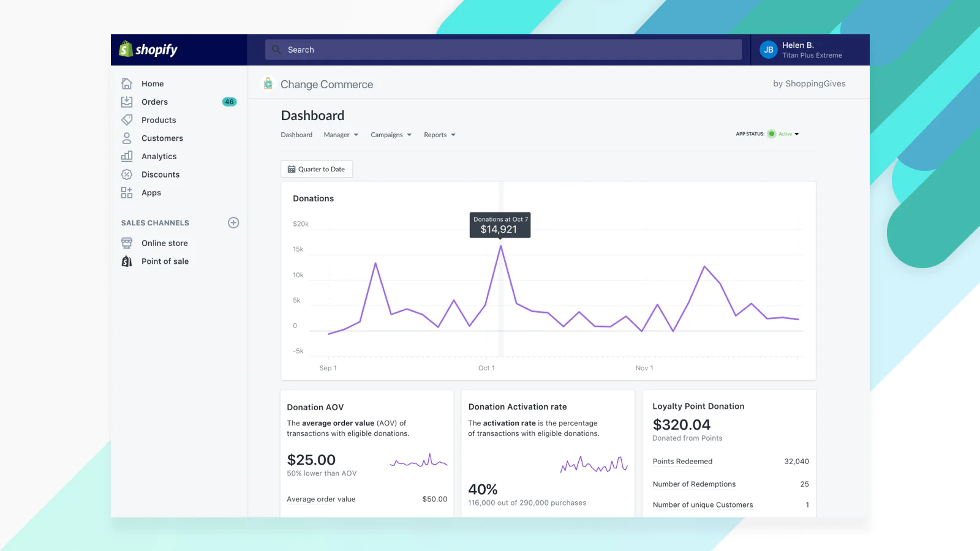This screenshot has height=551, width=980.
Task: Click the Oct 7 peak on chart
Action: [x=500, y=246]
